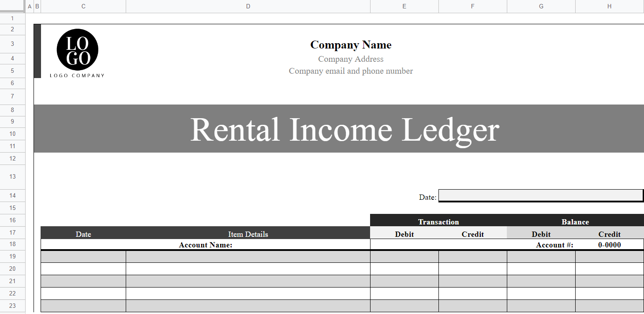
Task: Select row 16 header
Action: [12, 220]
